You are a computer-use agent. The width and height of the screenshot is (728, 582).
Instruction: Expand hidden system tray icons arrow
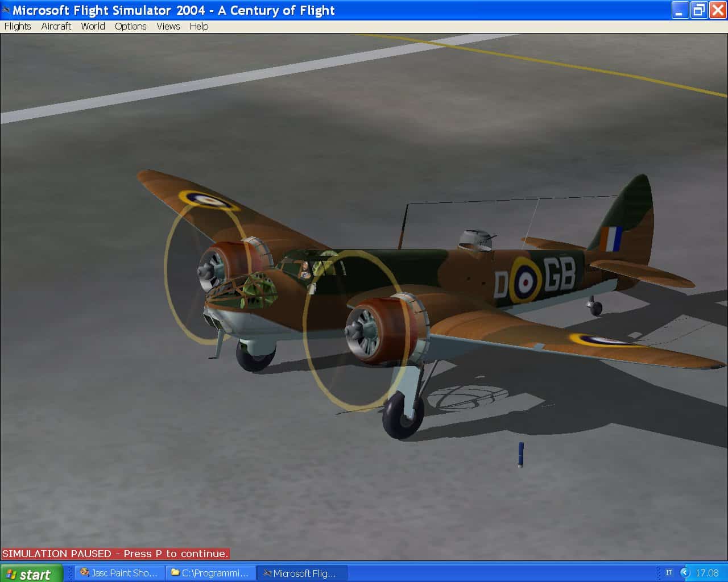[685, 573]
